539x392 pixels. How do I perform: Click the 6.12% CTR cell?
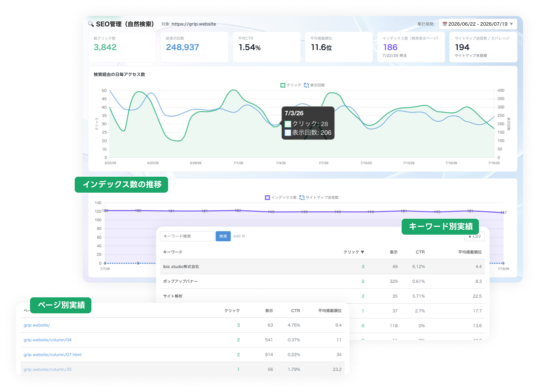(x=418, y=267)
